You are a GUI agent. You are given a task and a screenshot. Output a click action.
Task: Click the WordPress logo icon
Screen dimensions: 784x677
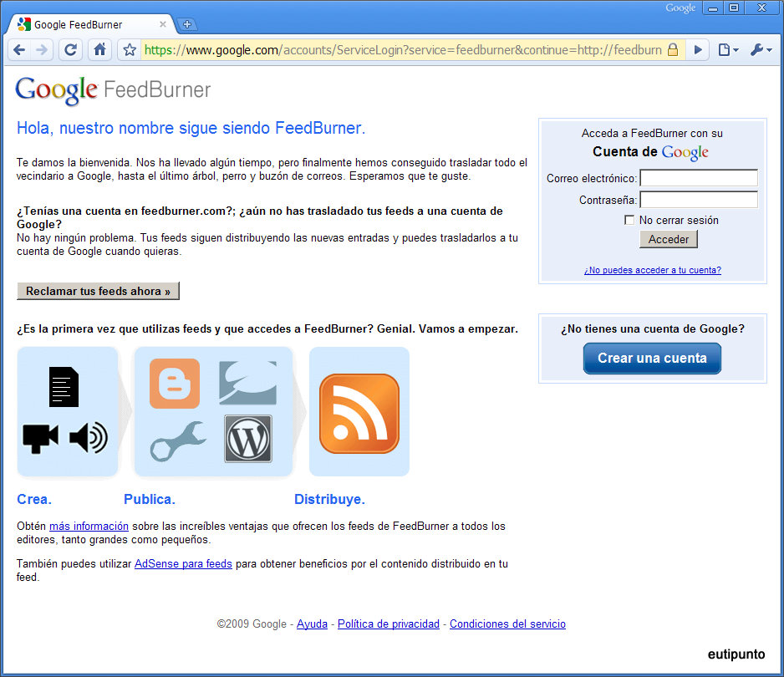(x=248, y=439)
